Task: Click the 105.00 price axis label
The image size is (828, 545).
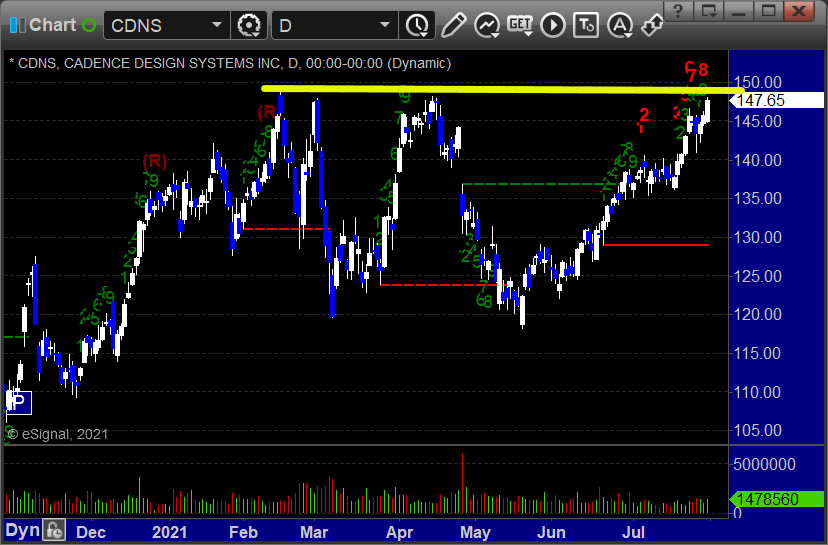Action: (758, 430)
